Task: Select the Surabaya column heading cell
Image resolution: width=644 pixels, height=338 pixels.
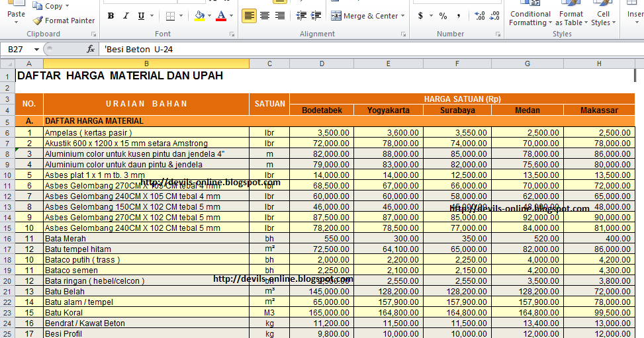Action: coord(457,110)
